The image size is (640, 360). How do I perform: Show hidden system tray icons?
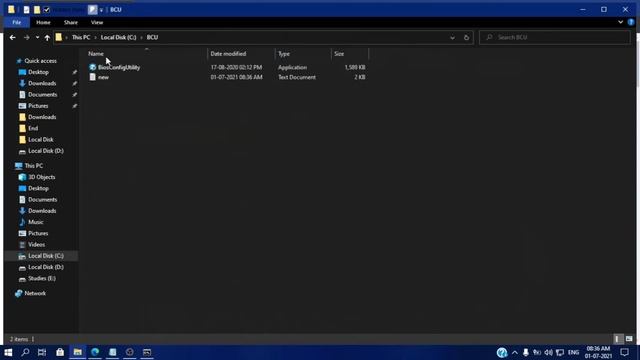pyautogui.click(x=515, y=352)
